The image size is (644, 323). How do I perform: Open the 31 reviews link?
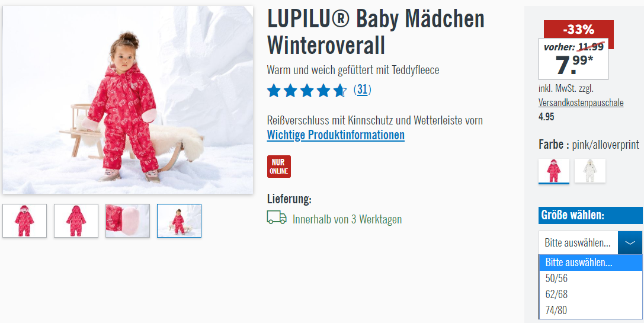coord(362,90)
